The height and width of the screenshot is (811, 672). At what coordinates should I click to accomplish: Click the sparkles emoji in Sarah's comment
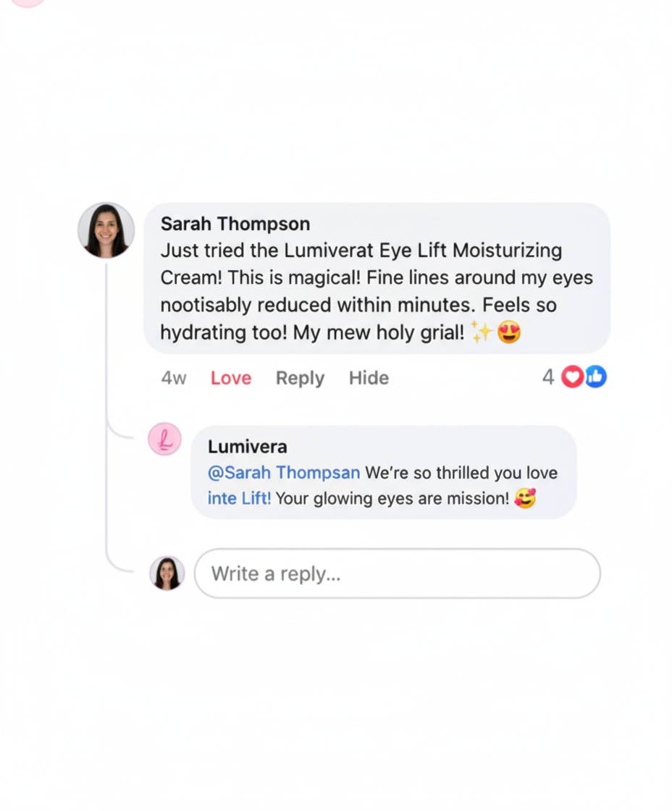[x=481, y=332]
